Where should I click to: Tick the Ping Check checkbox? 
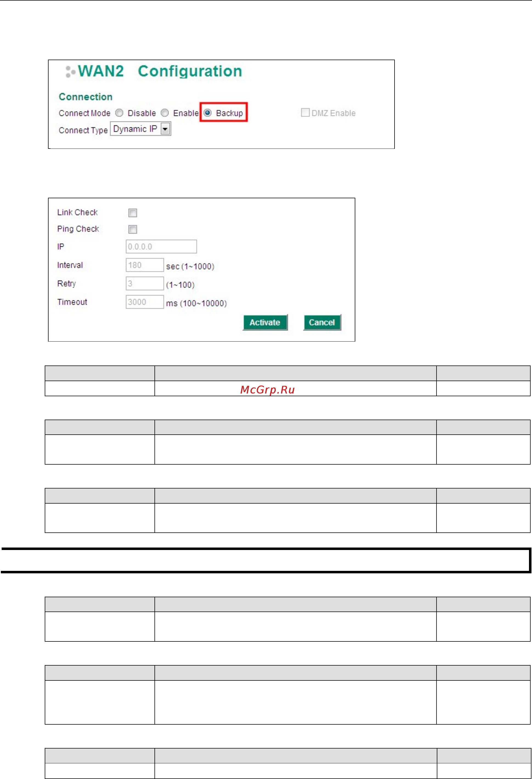pos(133,229)
